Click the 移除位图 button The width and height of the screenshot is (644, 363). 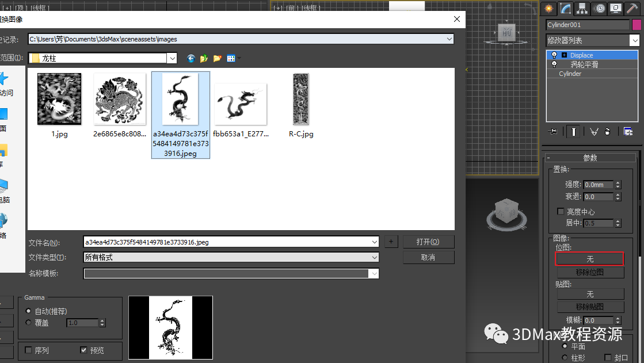(x=590, y=272)
